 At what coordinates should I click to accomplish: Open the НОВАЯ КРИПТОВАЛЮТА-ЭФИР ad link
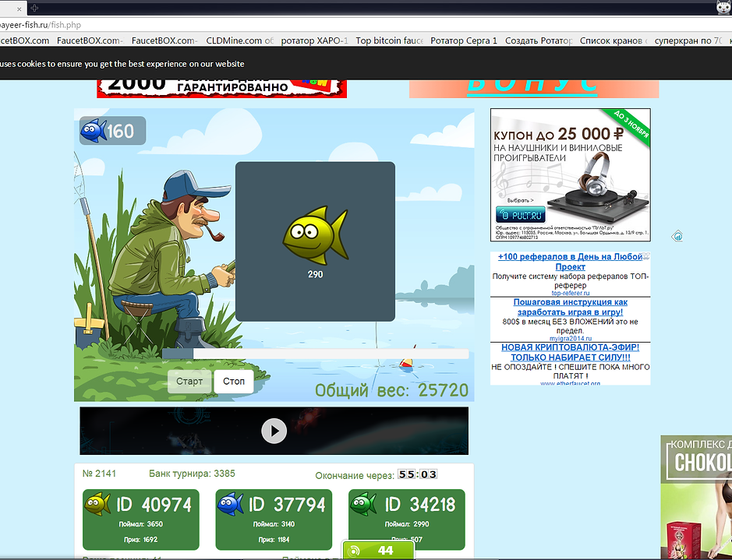pyautogui.click(x=571, y=353)
